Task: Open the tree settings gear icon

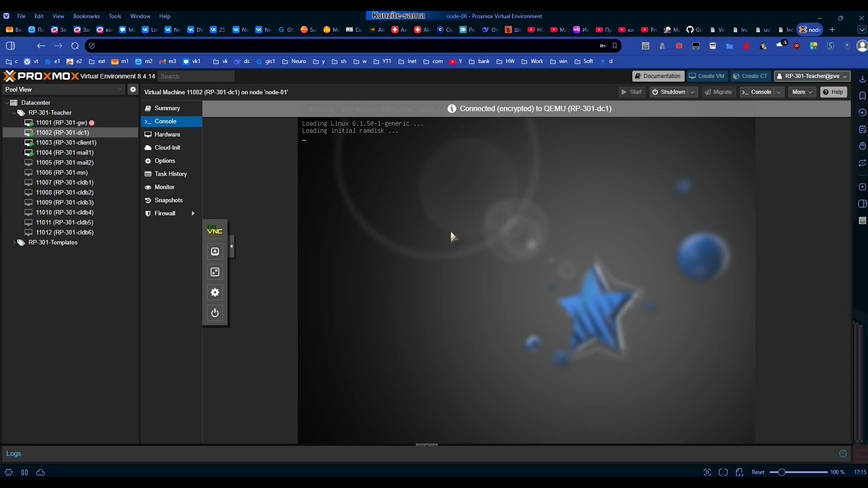Action: (133, 89)
